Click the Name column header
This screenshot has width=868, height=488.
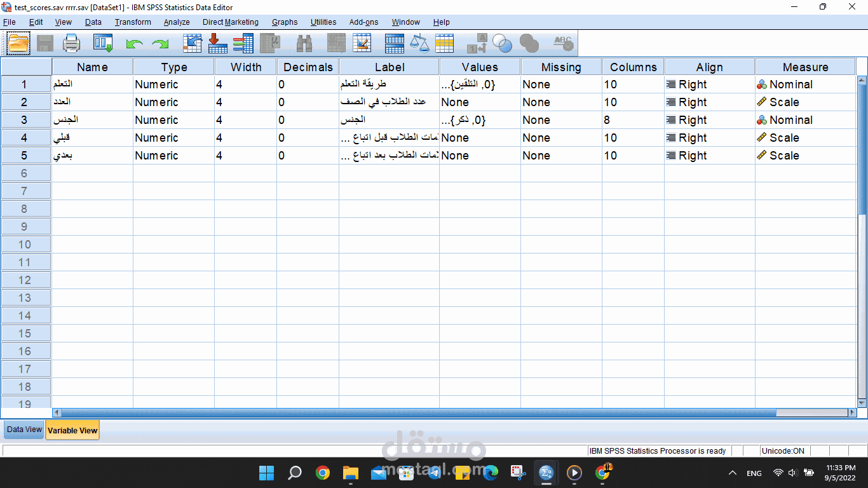tap(93, 67)
